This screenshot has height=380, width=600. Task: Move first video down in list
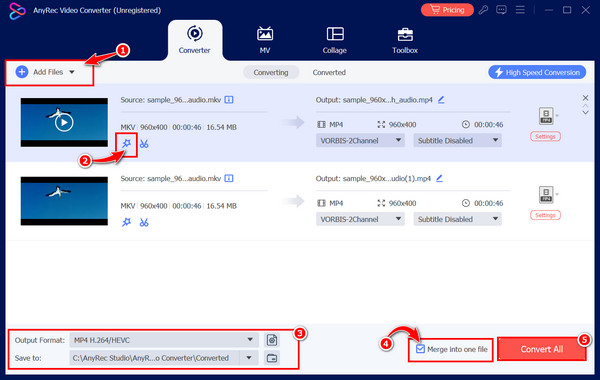(x=585, y=113)
